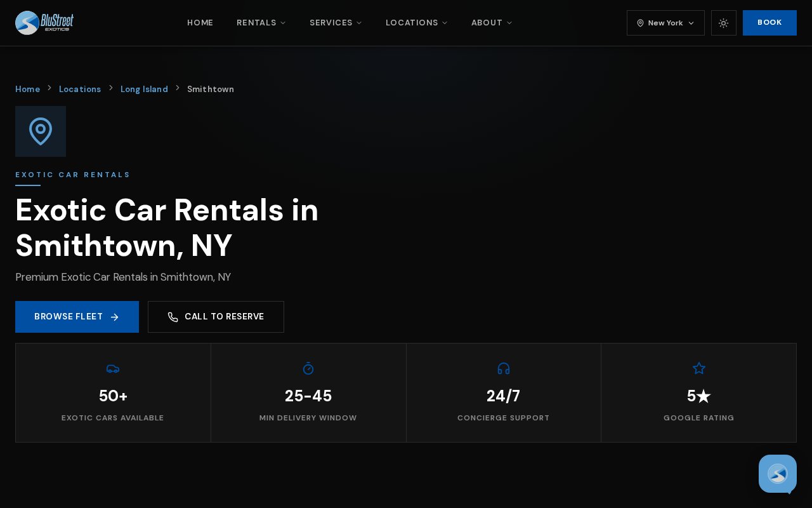Open Locations nav item
The image size is (812, 508).
pyautogui.click(x=417, y=23)
